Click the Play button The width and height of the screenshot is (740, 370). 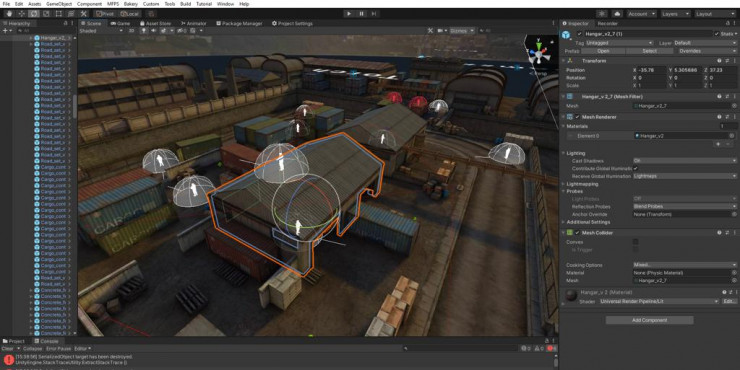(349, 14)
